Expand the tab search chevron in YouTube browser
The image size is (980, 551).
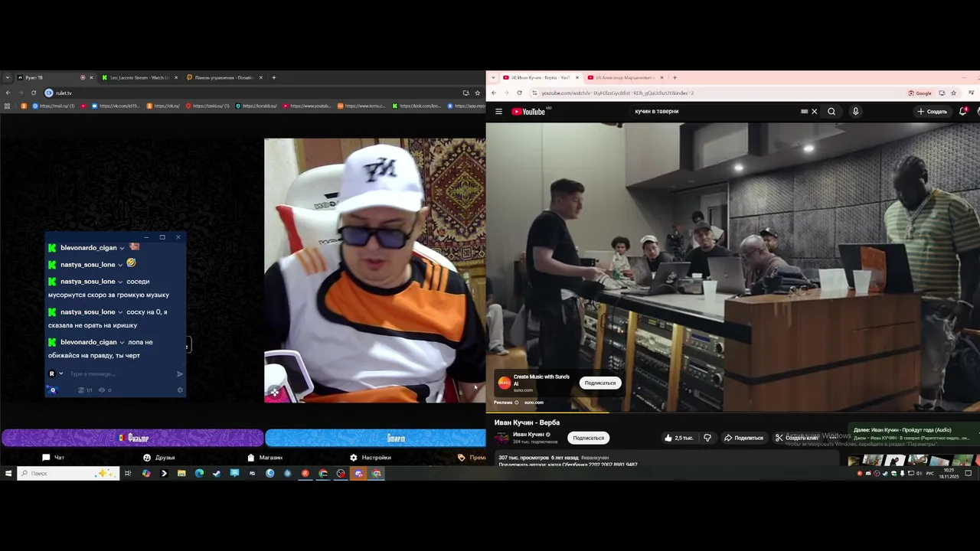[x=494, y=77]
